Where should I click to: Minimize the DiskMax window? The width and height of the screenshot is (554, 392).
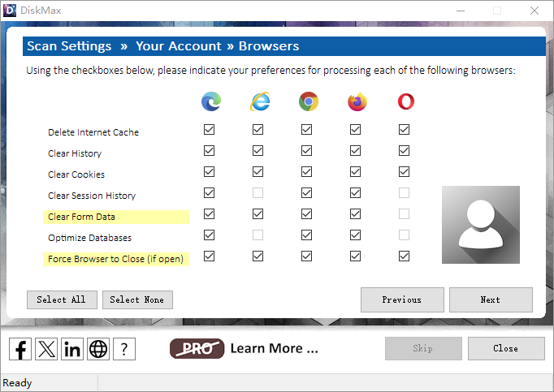tap(461, 11)
